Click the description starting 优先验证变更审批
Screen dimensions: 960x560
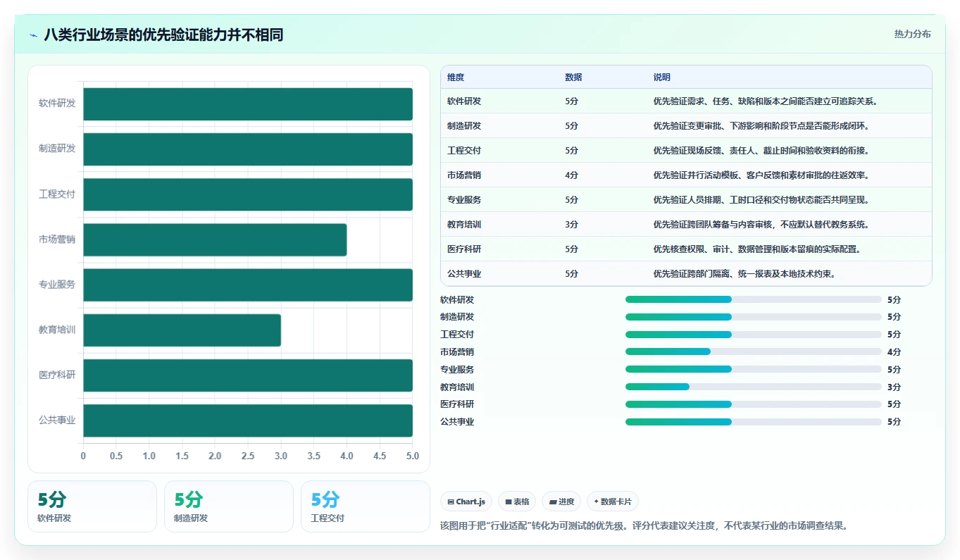(x=761, y=126)
